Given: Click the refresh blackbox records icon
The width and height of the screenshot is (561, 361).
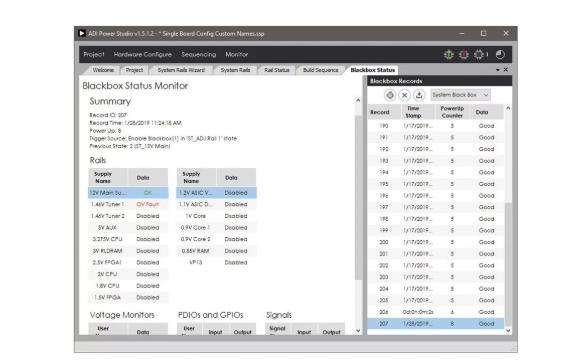Looking at the screenshot, I should coord(390,95).
